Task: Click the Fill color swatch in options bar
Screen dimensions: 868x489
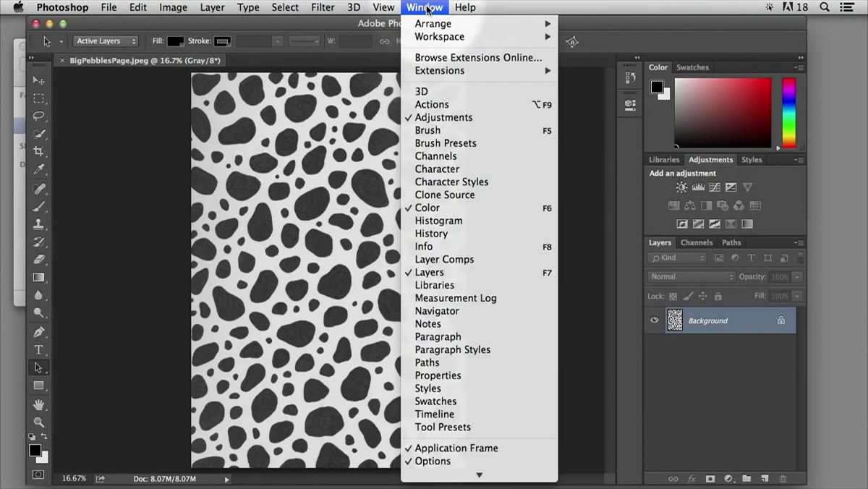Action: click(x=176, y=41)
